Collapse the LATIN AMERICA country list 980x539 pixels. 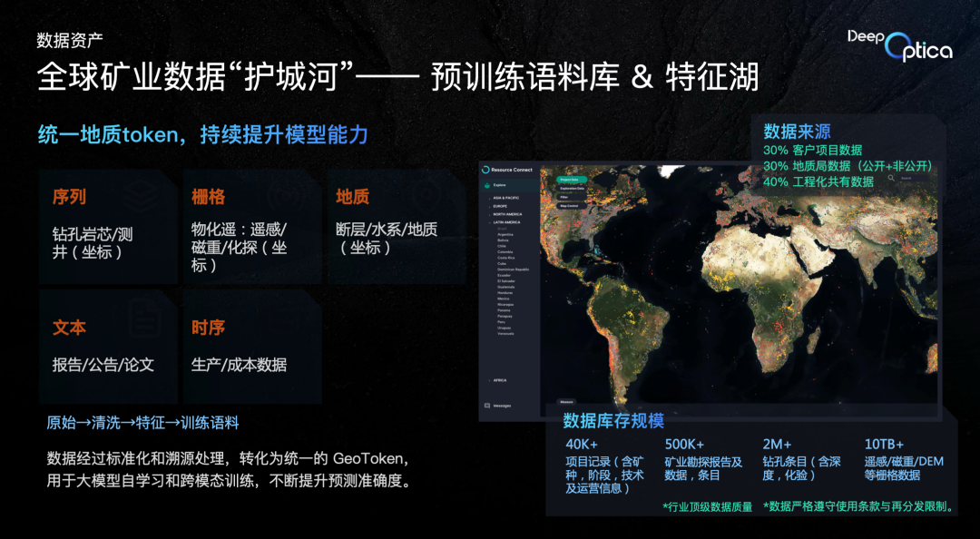pos(508,222)
